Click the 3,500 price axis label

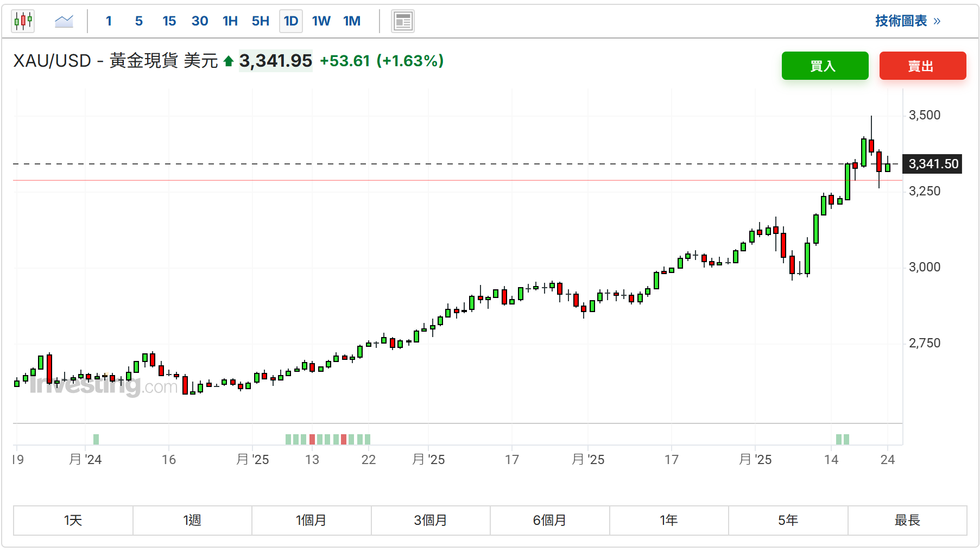pos(925,115)
